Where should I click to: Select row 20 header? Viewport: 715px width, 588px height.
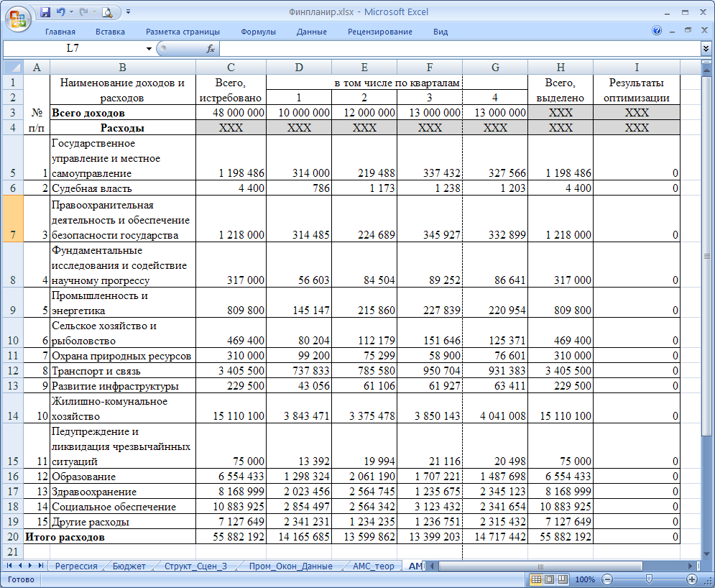(13, 536)
